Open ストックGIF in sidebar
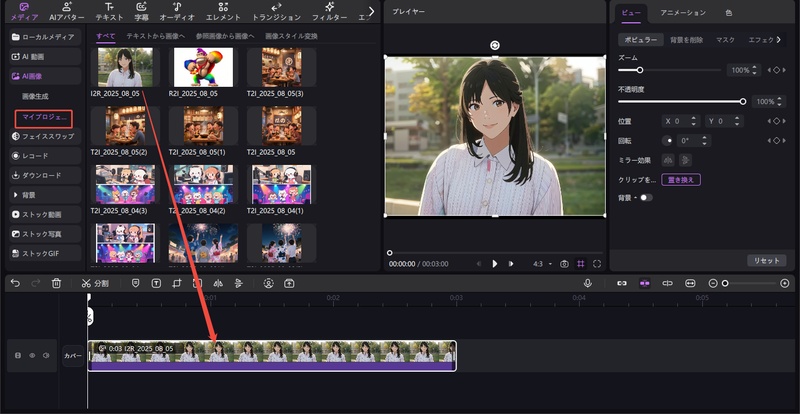The height and width of the screenshot is (414, 800). click(x=45, y=254)
